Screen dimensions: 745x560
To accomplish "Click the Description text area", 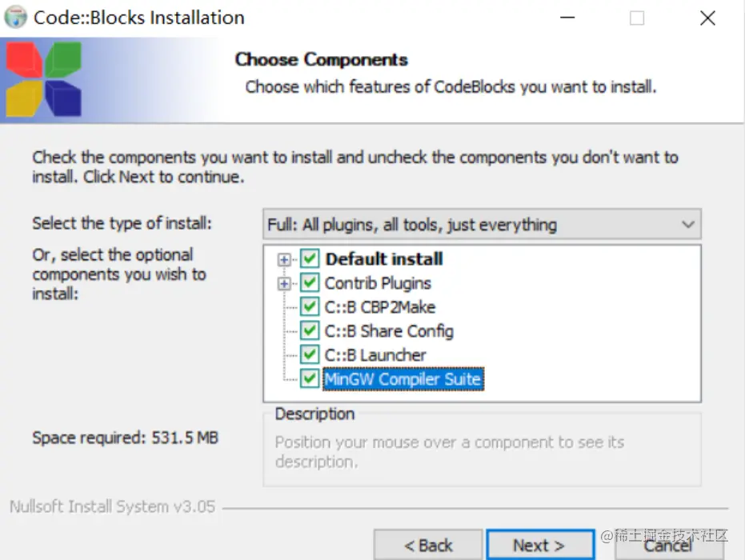I will click(482, 452).
